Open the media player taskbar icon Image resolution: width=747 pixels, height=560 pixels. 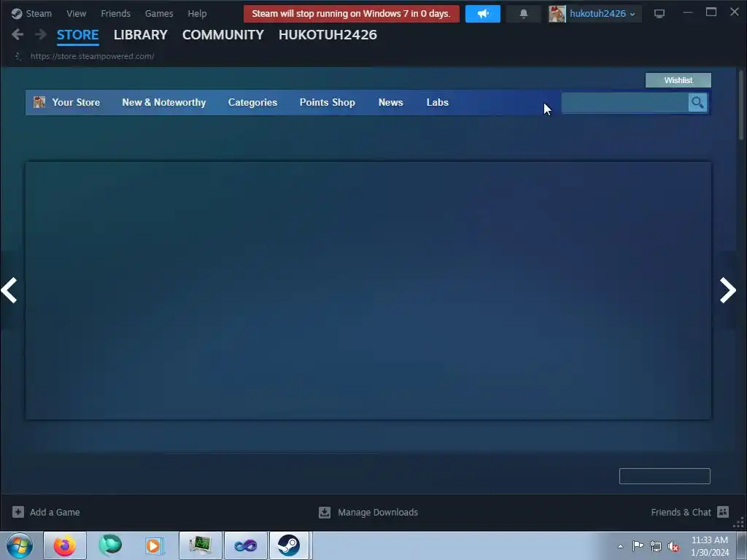(x=154, y=545)
